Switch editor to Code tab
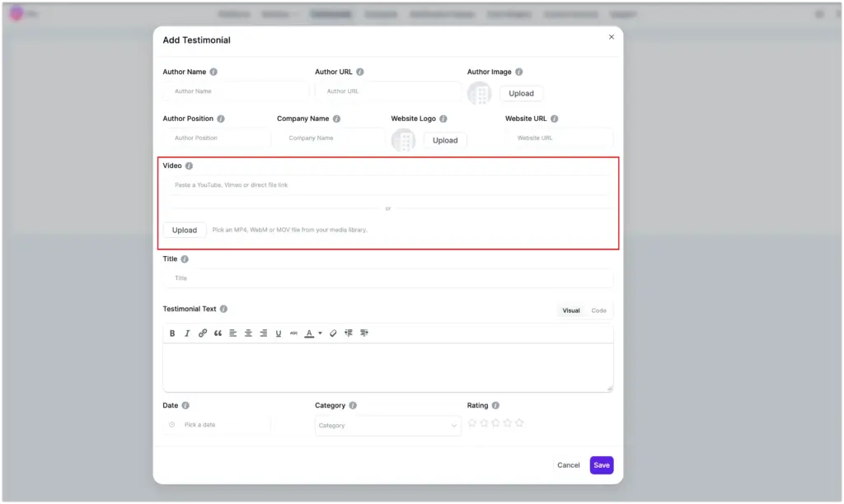Viewport: 844px width, 504px height. coord(598,310)
